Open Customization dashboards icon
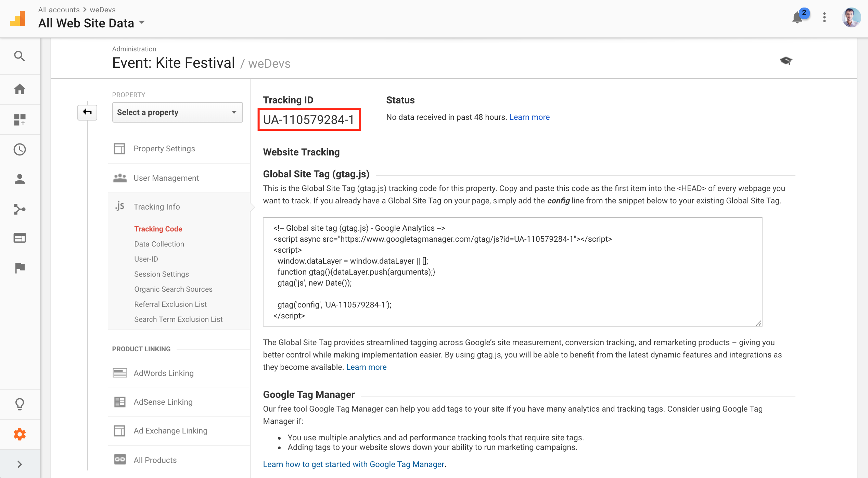This screenshot has height=478, width=868. tap(20, 119)
